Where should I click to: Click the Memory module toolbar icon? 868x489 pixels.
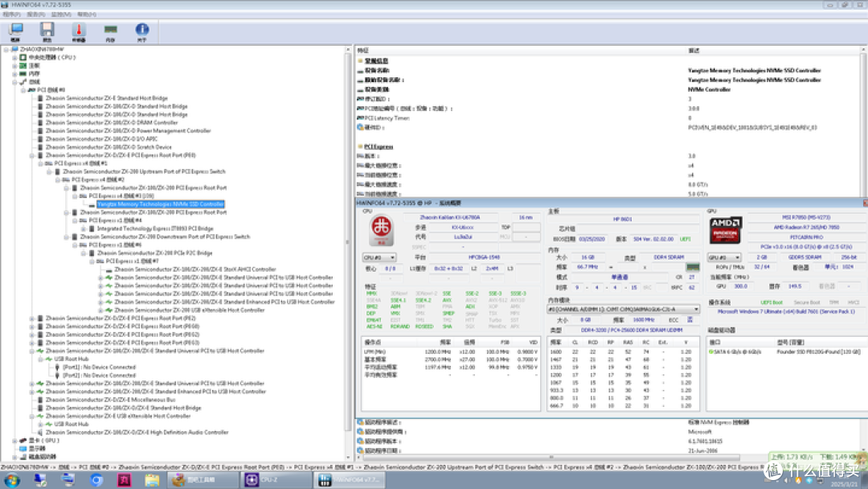point(110,32)
